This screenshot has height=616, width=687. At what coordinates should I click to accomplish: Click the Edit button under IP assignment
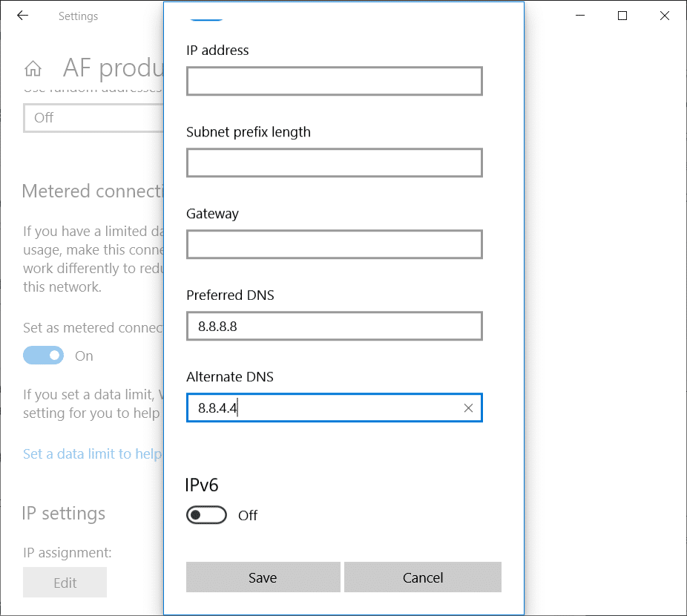point(65,583)
